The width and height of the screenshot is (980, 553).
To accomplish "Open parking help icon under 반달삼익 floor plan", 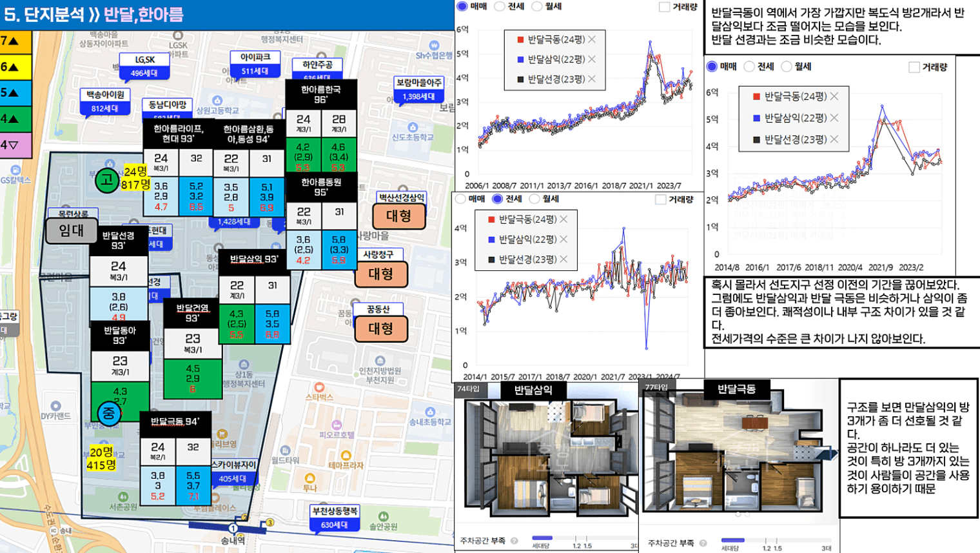I will click(x=514, y=541).
